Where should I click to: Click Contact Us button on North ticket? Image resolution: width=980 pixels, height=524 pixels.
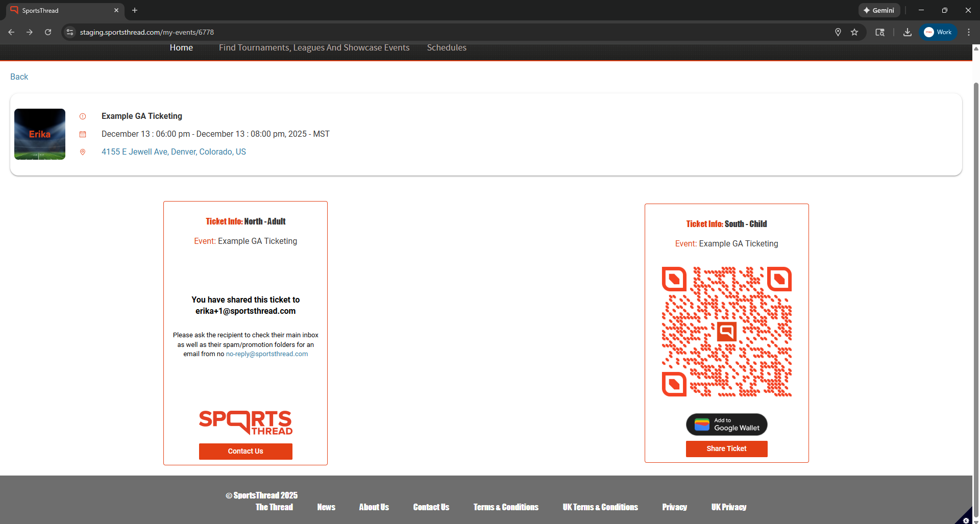coord(246,451)
